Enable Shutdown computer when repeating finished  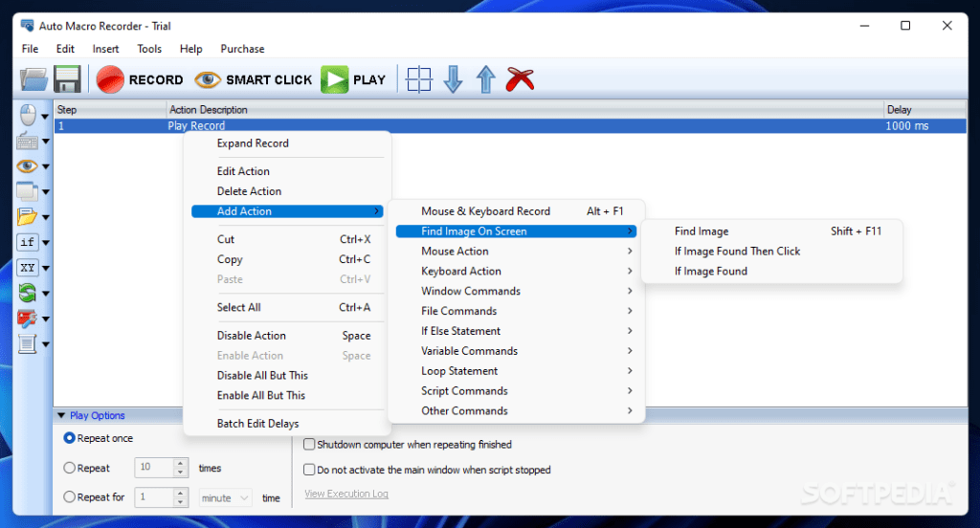coord(309,444)
